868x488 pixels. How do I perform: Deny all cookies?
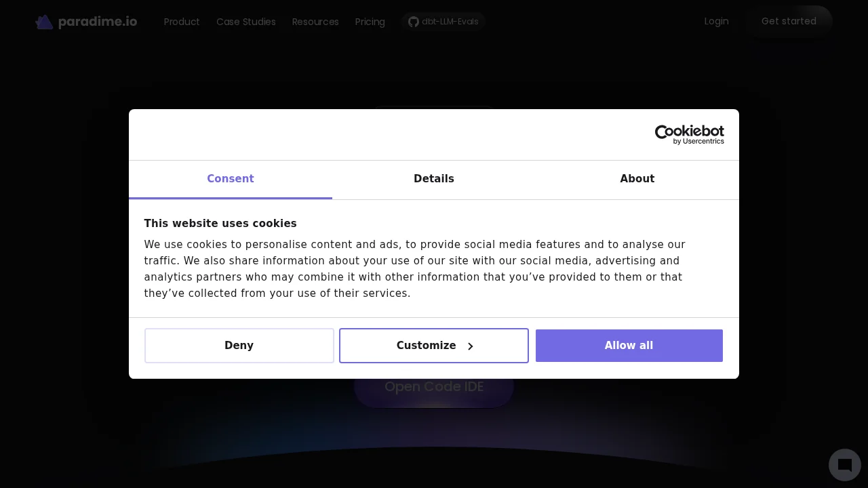click(x=239, y=346)
